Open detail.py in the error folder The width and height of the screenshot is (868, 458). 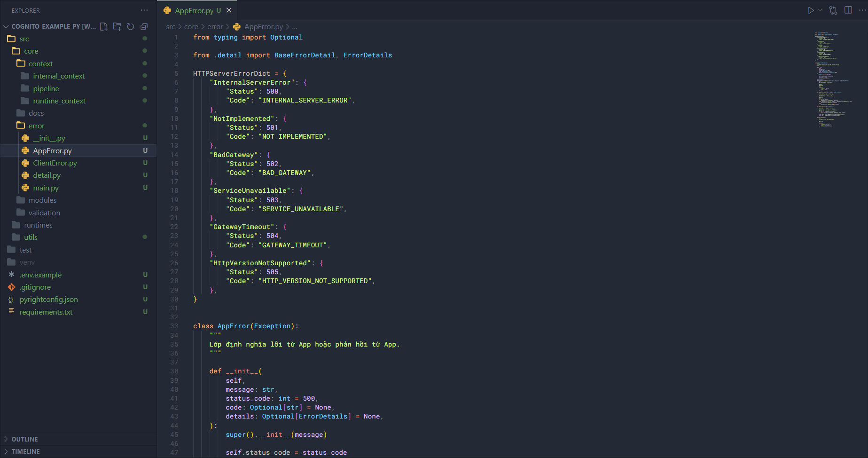[47, 175]
